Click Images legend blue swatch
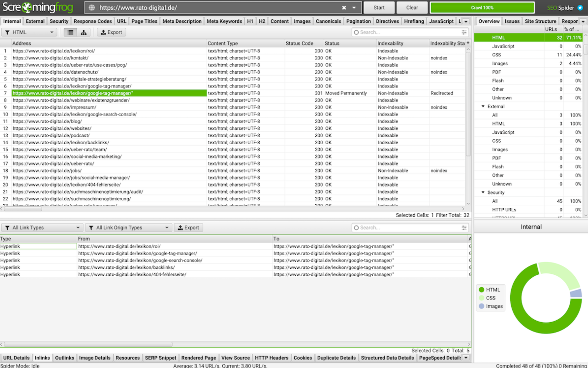 tap(482, 306)
